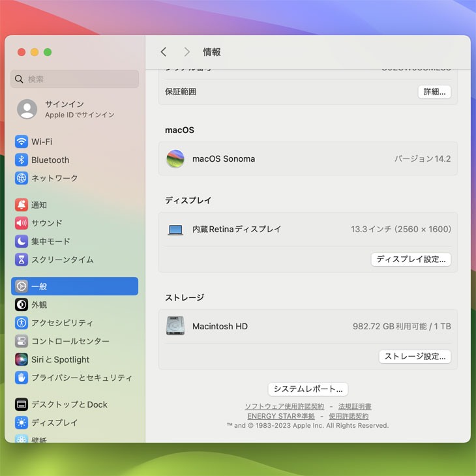Click the macOS Sonoma logo icon
Image resolution: width=476 pixels, height=476 pixels.
[x=175, y=158]
